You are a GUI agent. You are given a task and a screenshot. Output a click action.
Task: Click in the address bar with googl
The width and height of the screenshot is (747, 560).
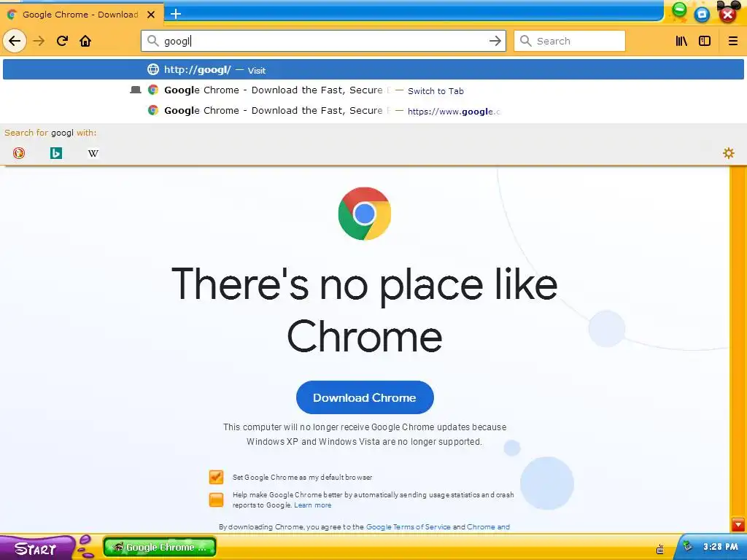pyautogui.click(x=324, y=41)
